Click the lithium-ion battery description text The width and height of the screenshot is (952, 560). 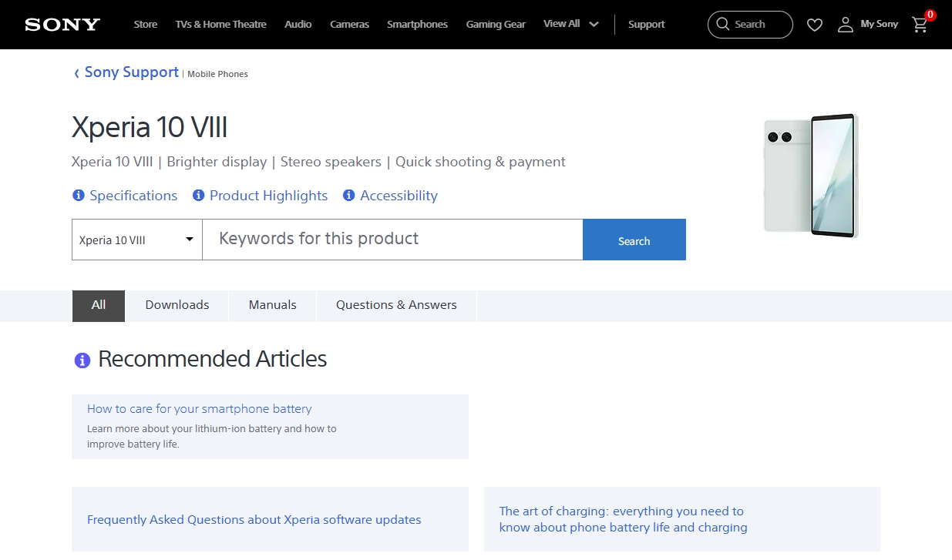[212, 436]
